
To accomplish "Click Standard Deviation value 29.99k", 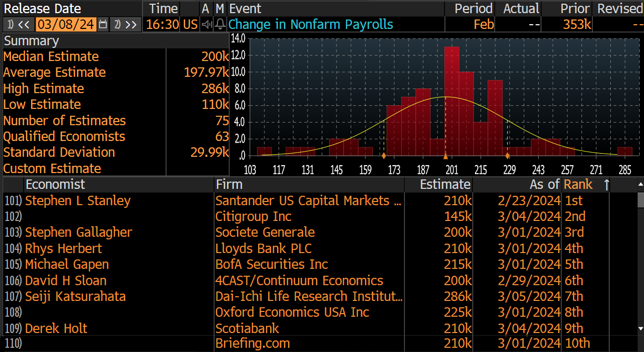I will 210,153.
